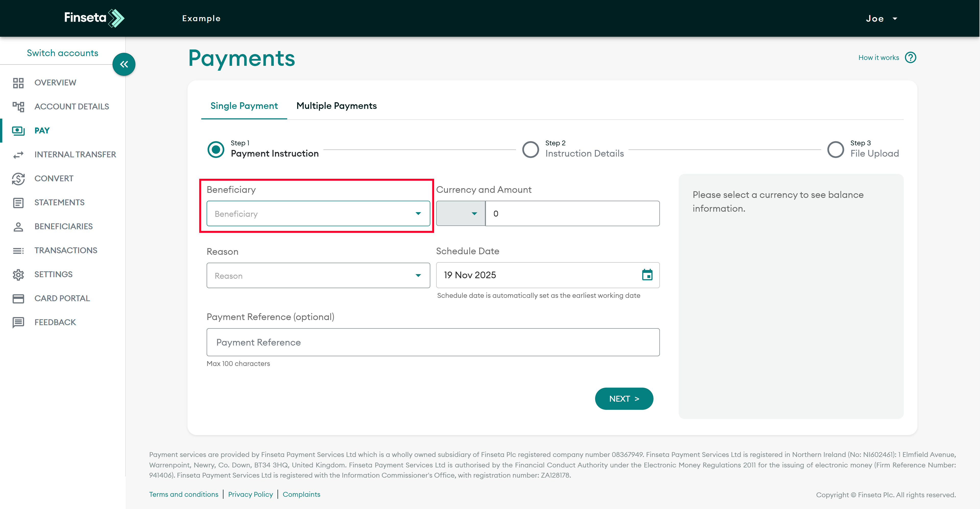Select the Step 3 File Upload radio
The height and width of the screenshot is (509, 980).
(835, 149)
